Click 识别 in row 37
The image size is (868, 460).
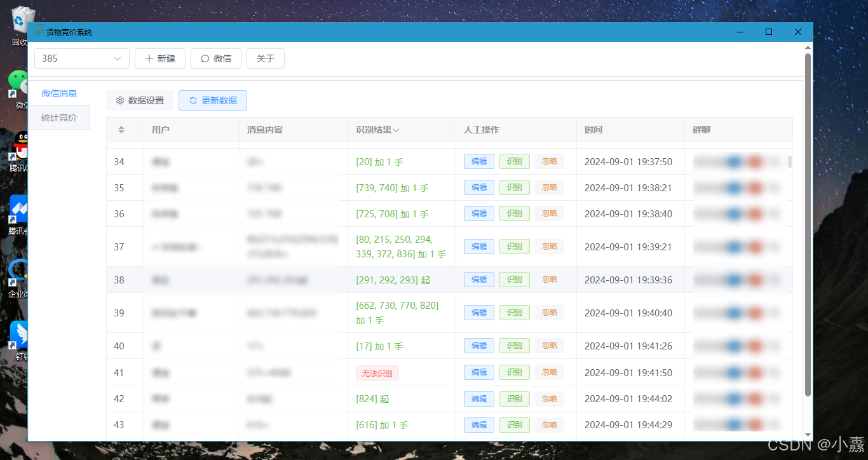pyautogui.click(x=515, y=247)
